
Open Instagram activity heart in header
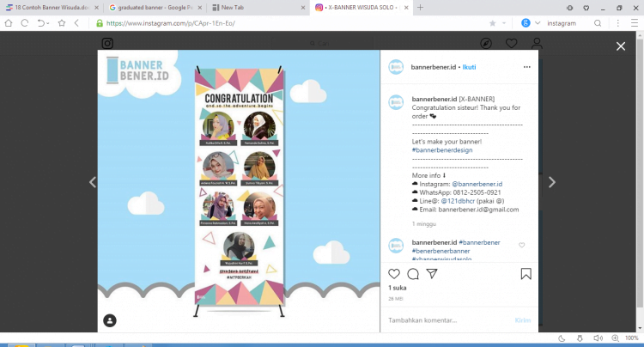pyautogui.click(x=512, y=43)
